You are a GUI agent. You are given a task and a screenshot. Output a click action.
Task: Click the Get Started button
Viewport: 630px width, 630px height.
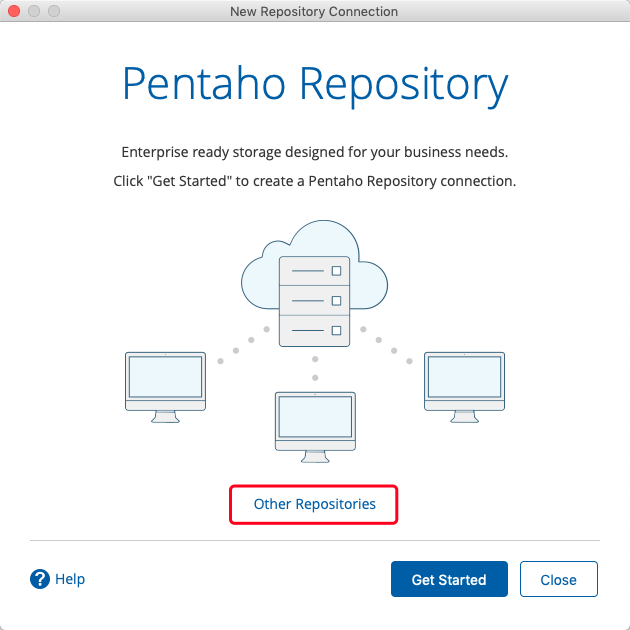click(449, 579)
